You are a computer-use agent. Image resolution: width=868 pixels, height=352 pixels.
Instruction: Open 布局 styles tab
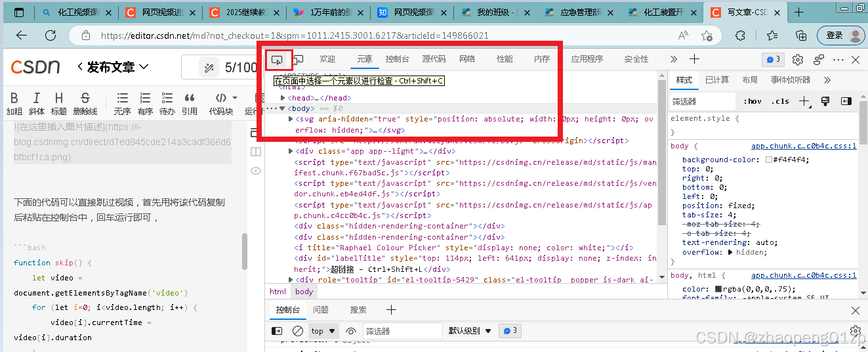750,80
